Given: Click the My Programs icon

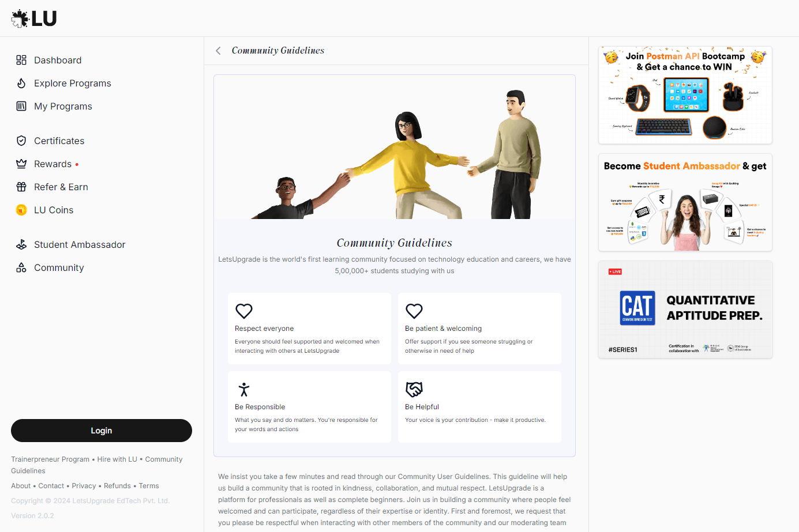Looking at the screenshot, I should pyautogui.click(x=21, y=106).
